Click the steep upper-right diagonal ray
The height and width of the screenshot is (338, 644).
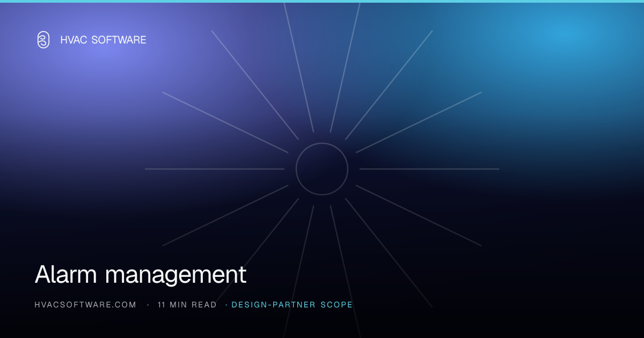pyautogui.click(x=389, y=85)
